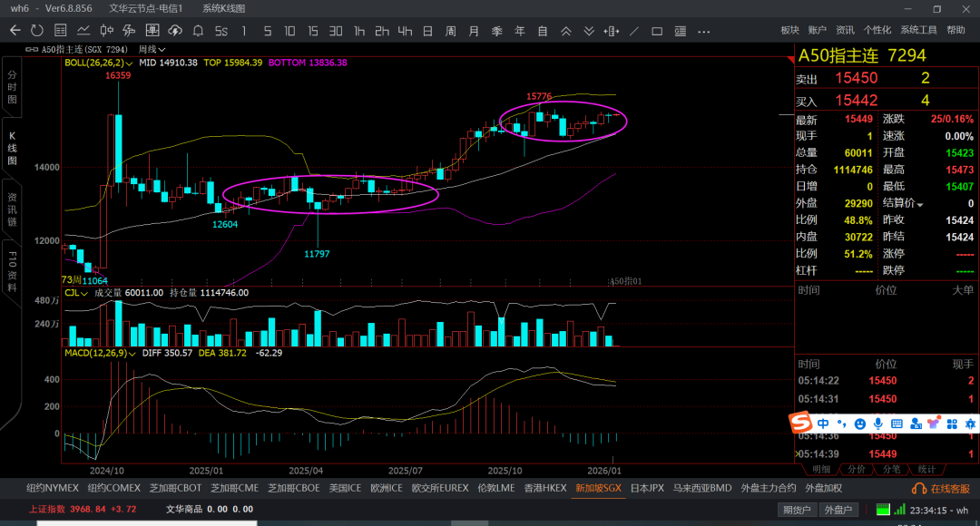Click the back arrow in toolbar
This screenshot has height=526, width=980.
click(x=15, y=31)
